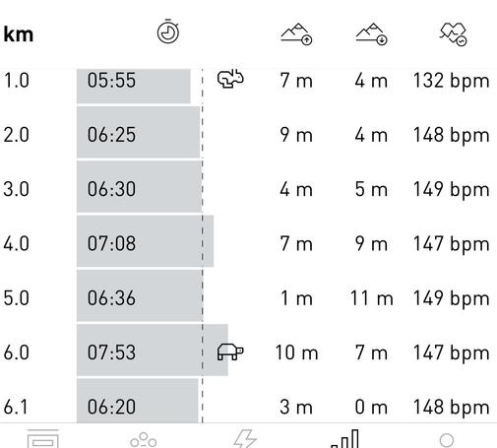Tap the km column header
This screenshot has width=497, height=448.
[19, 34]
